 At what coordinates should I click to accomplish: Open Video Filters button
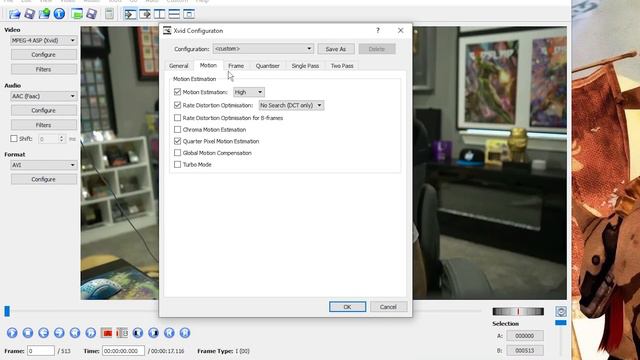pyautogui.click(x=44, y=69)
